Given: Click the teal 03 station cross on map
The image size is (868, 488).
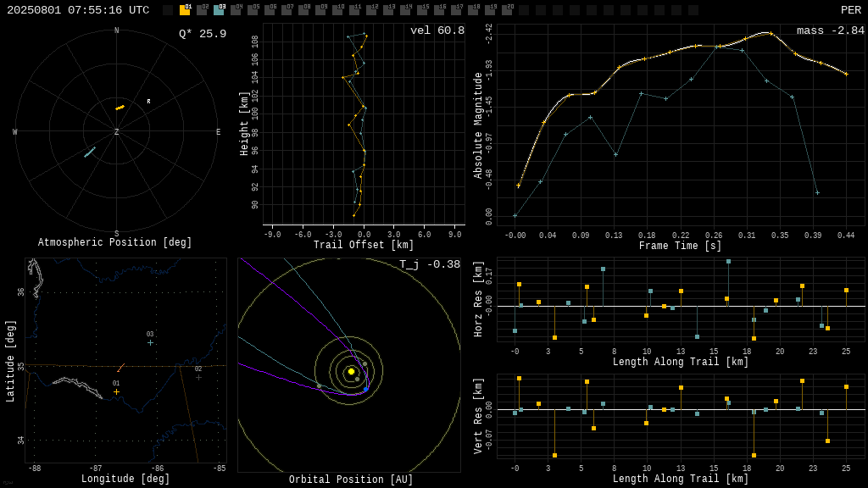Looking at the screenshot, I should (x=150, y=343).
